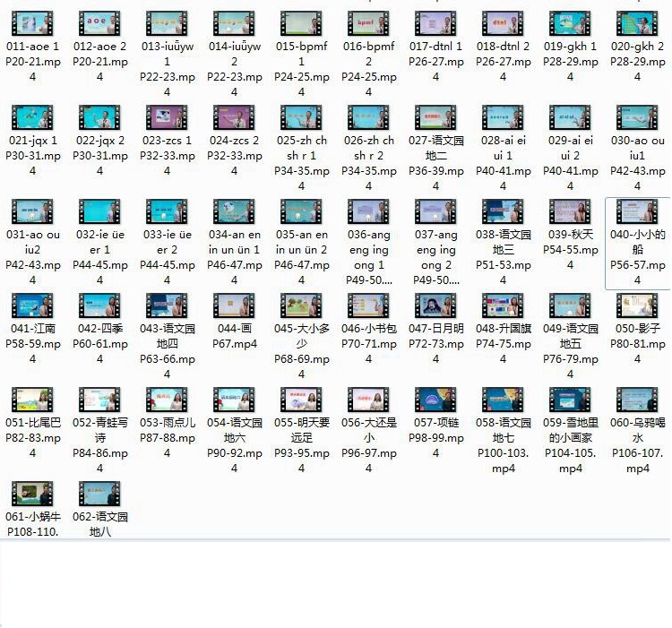Select video file 020-gkh 2
The image size is (672, 628).
coord(638,23)
